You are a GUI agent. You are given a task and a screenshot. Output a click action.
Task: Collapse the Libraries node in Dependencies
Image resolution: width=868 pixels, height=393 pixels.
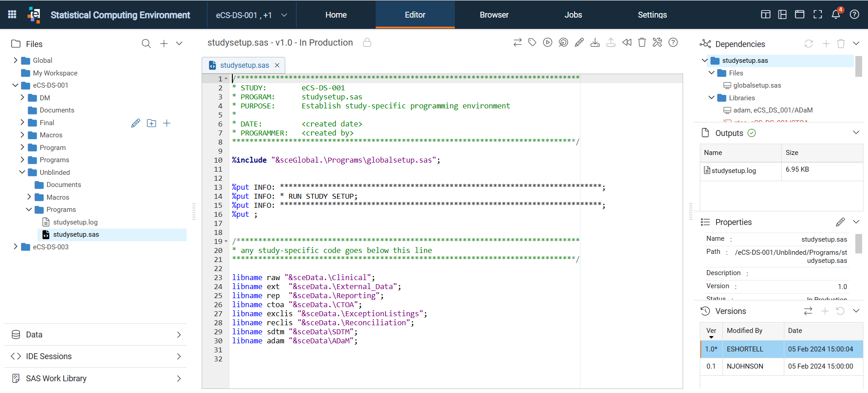(712, 98)
